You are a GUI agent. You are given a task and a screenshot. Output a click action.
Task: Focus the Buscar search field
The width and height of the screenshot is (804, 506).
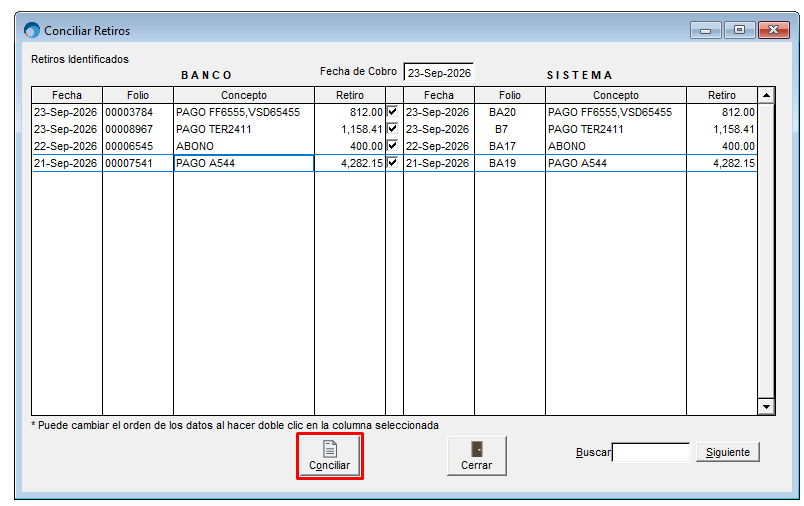click(x=651, y=452)
